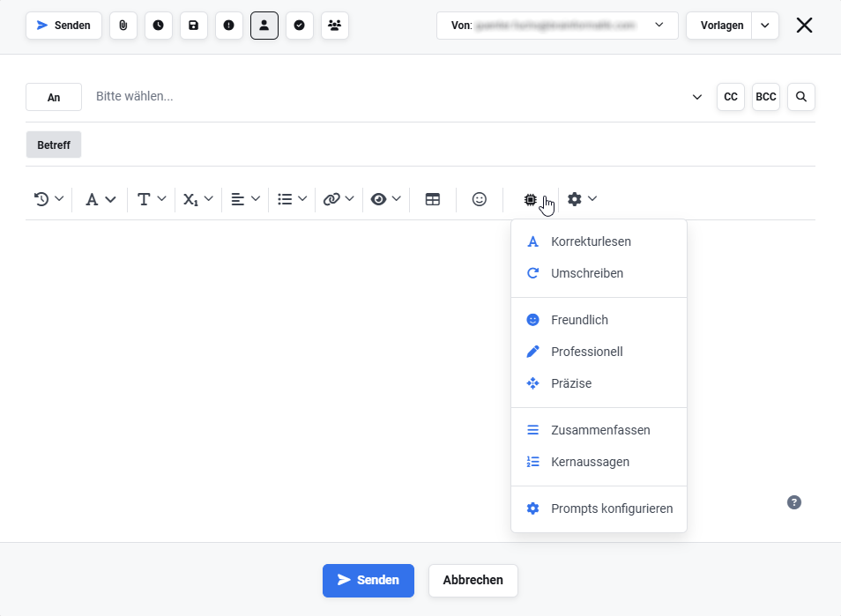Open the link insert dropdown
The height and width of the screenshot is (616, 841).
tap(339, 199)
